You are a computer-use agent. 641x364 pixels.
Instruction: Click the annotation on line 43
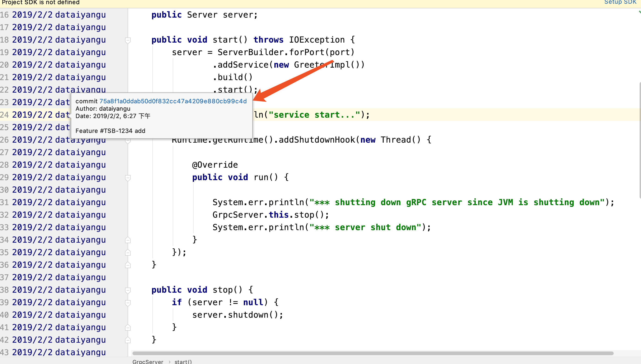(59, 352)
